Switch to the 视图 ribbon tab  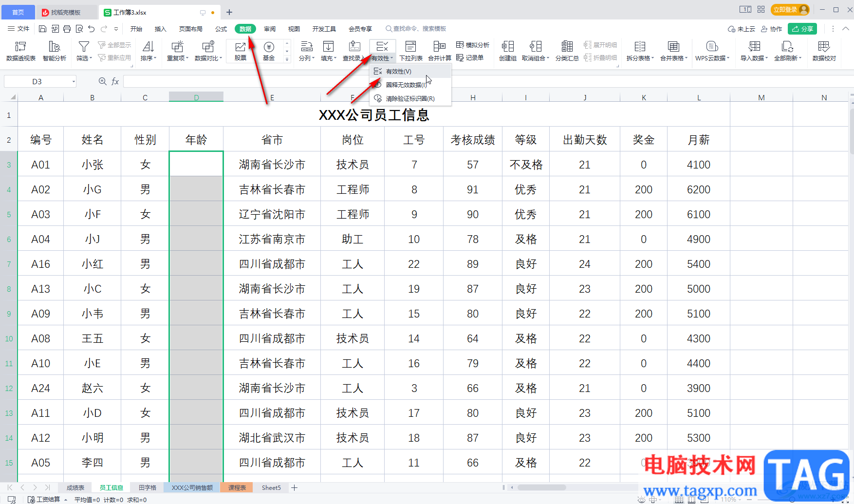pos(294,29)
